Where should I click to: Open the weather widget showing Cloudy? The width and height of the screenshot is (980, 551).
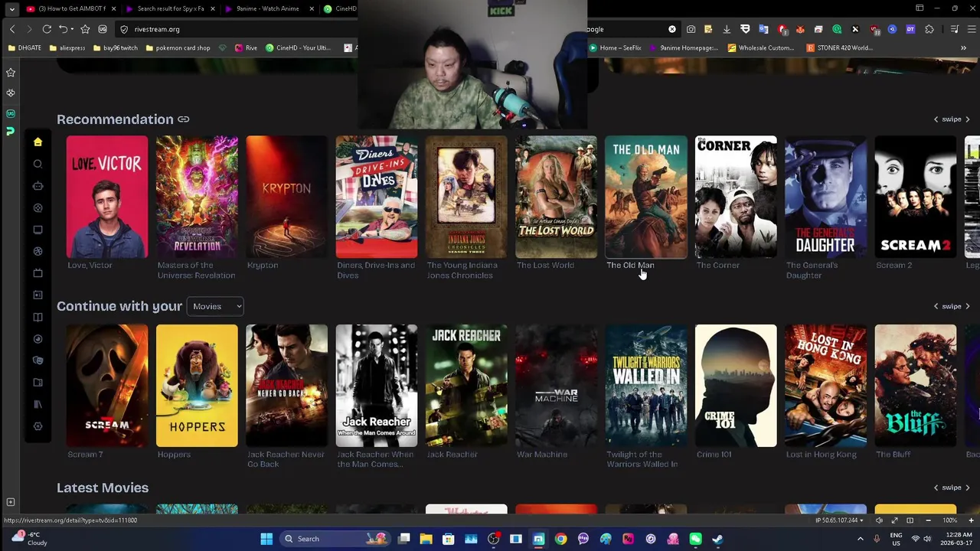coord(28,539)
